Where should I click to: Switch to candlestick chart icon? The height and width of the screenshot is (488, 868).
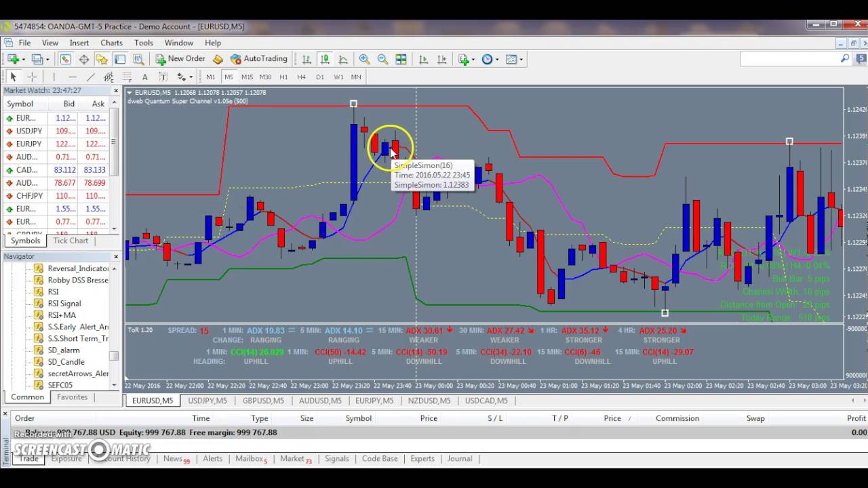click(x=325, y=59)
